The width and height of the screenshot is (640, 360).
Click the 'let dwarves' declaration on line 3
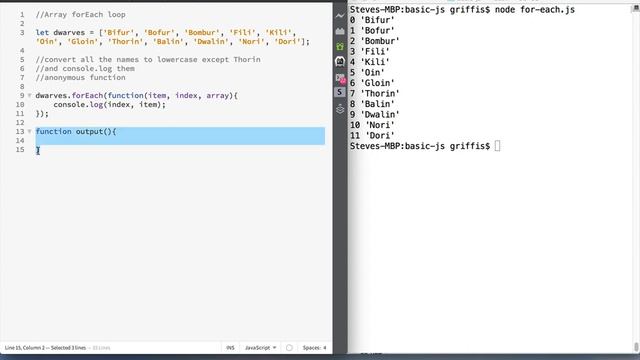[x=60, y=32]
